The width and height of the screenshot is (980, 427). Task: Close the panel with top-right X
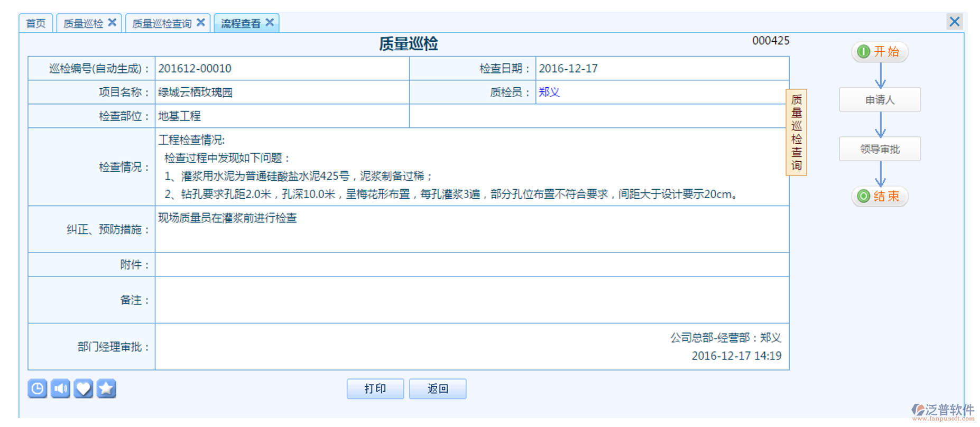point(954,22)
